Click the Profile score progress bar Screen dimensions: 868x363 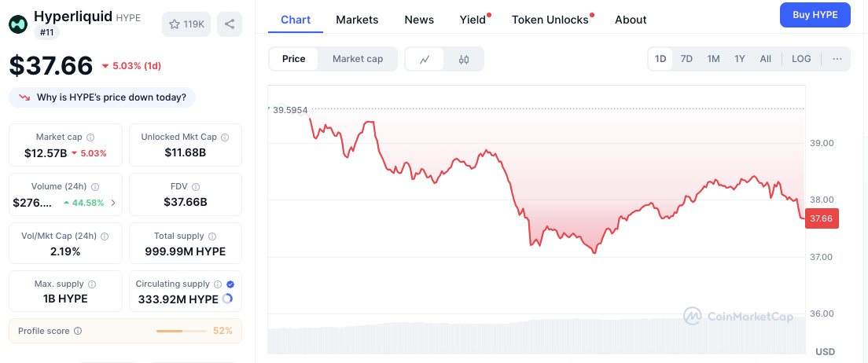click(181, 331)
